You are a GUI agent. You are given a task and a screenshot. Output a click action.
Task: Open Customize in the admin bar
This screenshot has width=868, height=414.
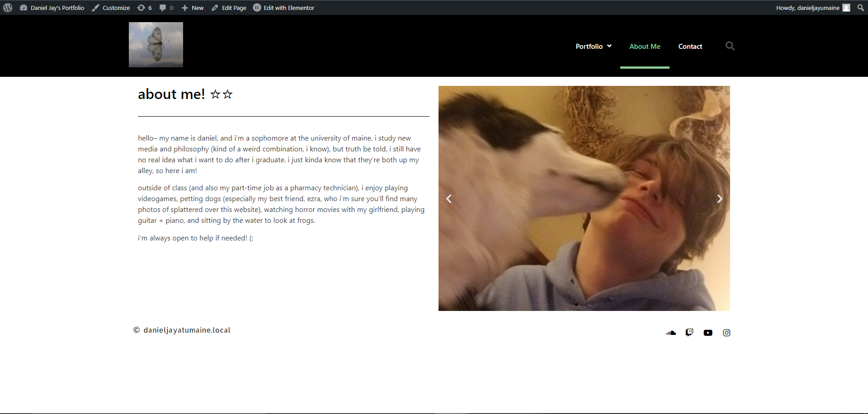[x=111, y=8]
